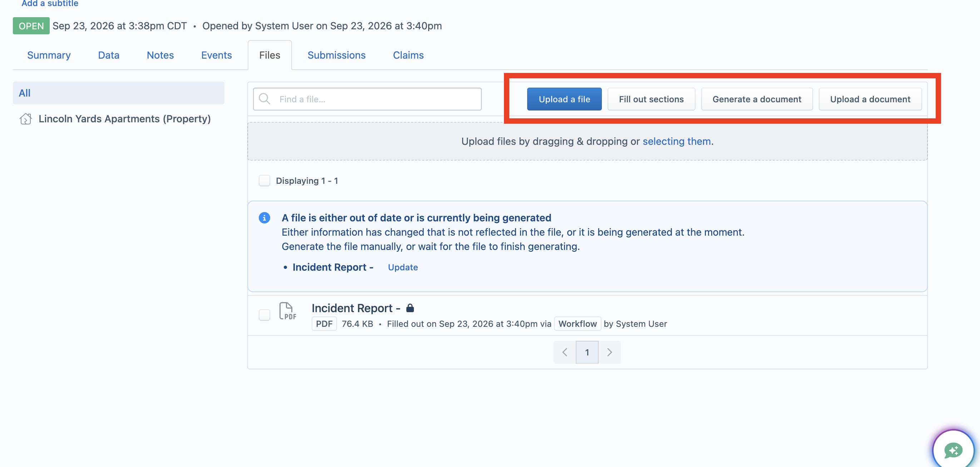Go to the previous page with left chevron
Image resolution: width=980 pixels, height=467 pixels.
565,352
